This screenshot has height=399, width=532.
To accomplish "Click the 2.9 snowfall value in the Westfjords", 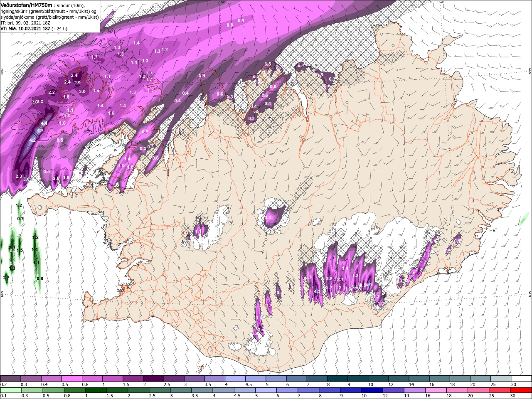I will [77, 83].
